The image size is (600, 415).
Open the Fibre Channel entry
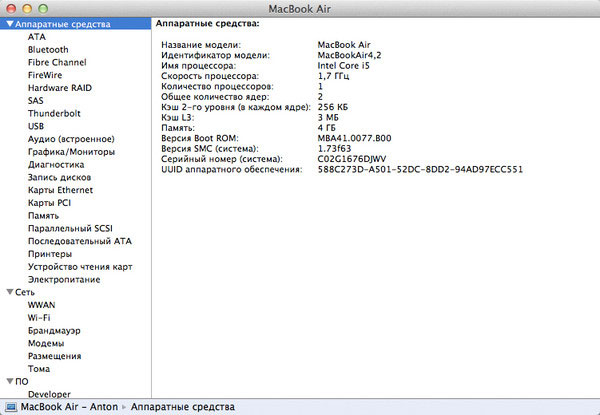click(57, 62)
